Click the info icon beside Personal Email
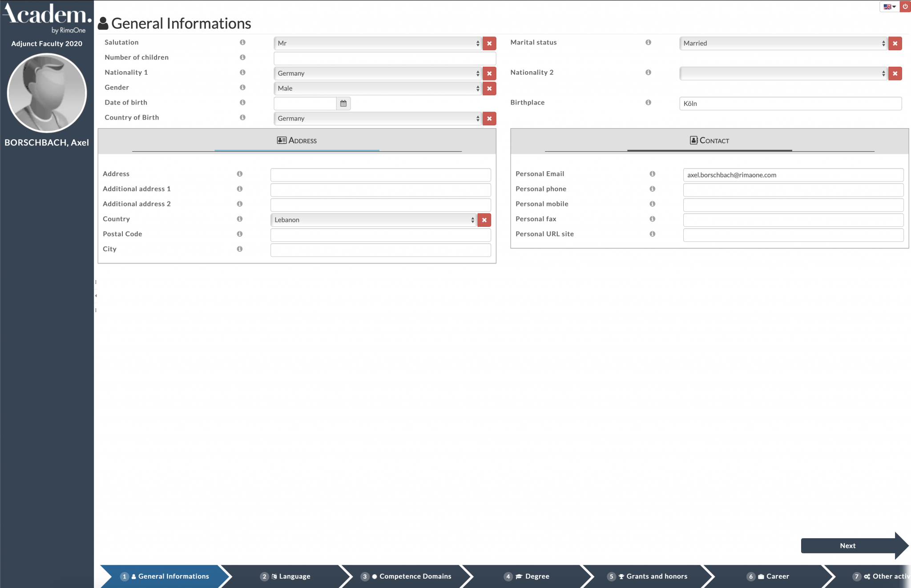911x588 pixels. pos(653,174)
